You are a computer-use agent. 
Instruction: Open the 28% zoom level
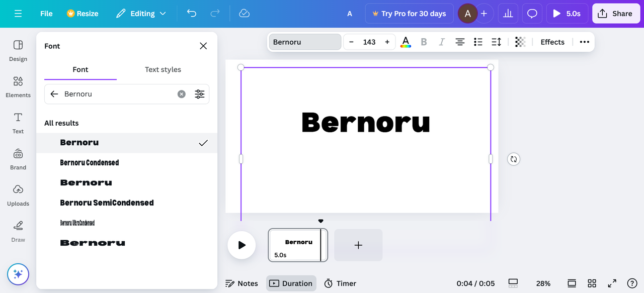click(x=543, y=283)
